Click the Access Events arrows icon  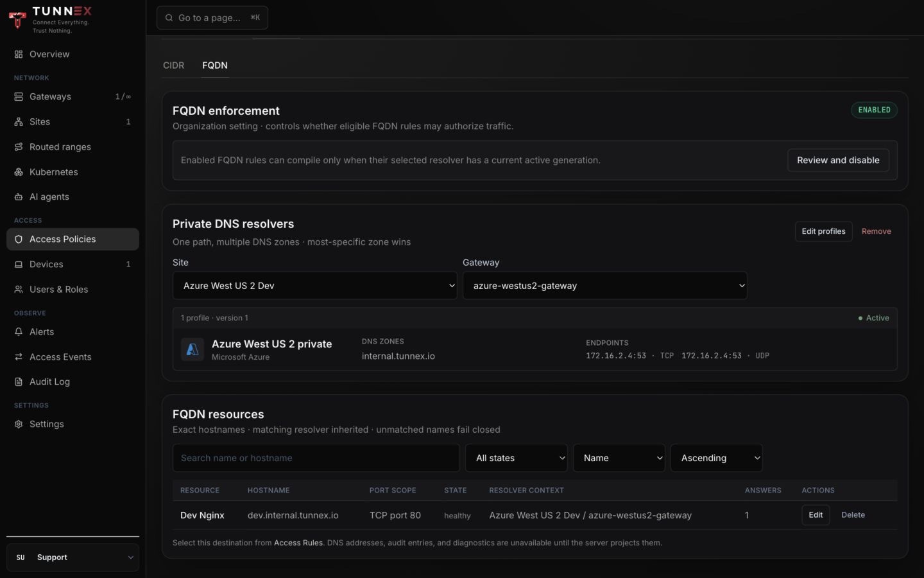coord(19,357)
